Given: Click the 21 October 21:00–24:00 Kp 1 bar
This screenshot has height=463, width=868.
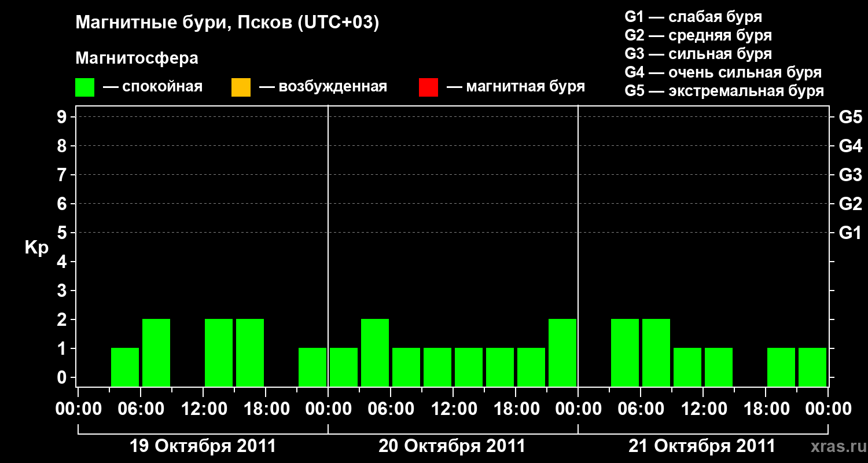Looking at the screenshot, I should point(812,367).
